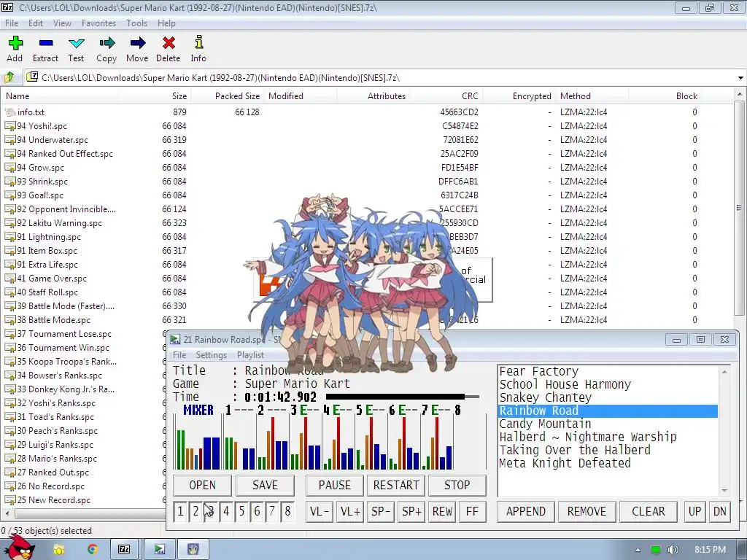Viewport: 747px width, 560px height.
Task: Rewind with the REW button
Action: click(x=442, y=512)
